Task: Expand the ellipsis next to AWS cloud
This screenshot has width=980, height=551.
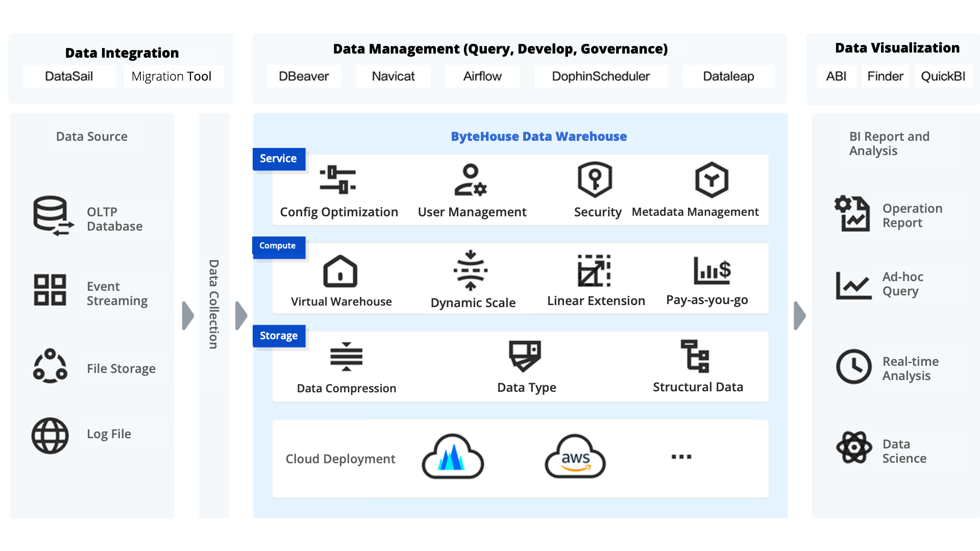Action: (x=681, y=457)
